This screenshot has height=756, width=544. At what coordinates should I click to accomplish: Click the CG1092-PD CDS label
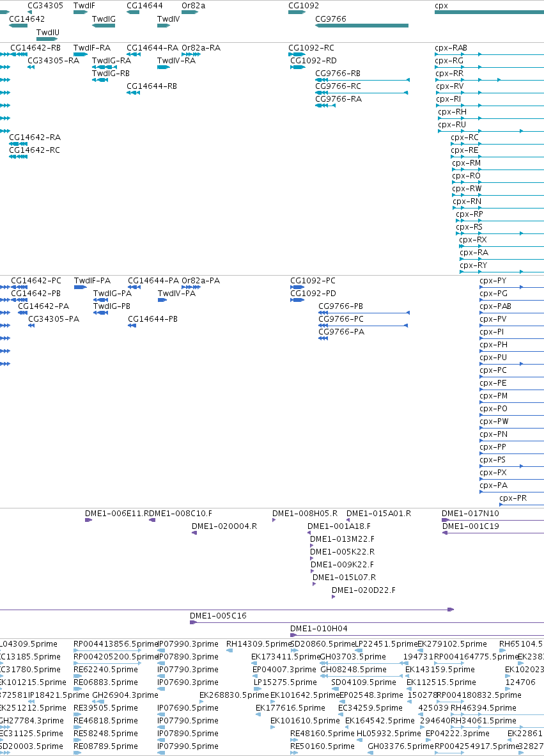click(x=313, y=293)
